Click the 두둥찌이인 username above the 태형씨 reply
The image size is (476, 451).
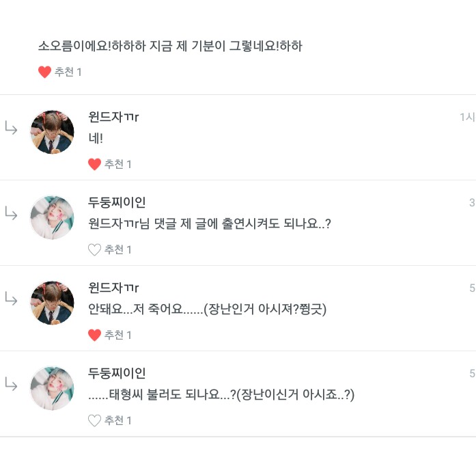click(x=117, y=373)
